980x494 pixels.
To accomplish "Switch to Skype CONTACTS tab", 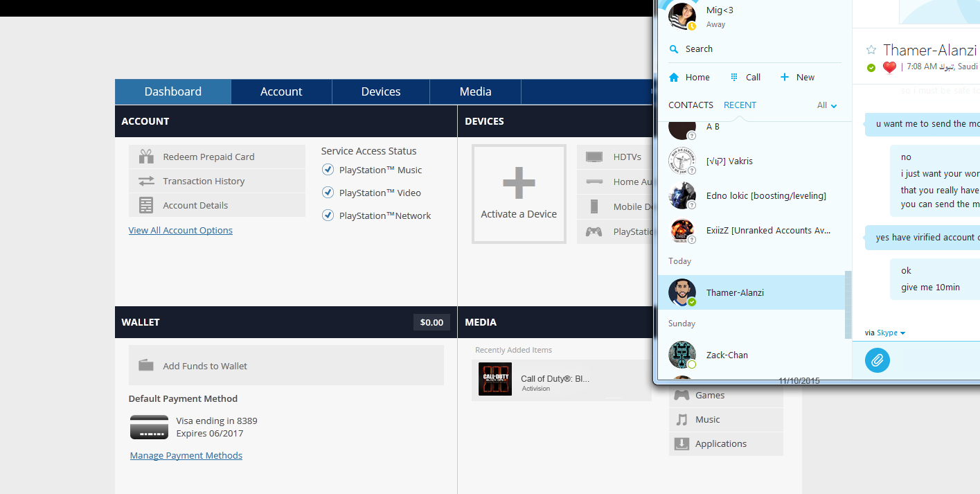I will pos(691,105).
